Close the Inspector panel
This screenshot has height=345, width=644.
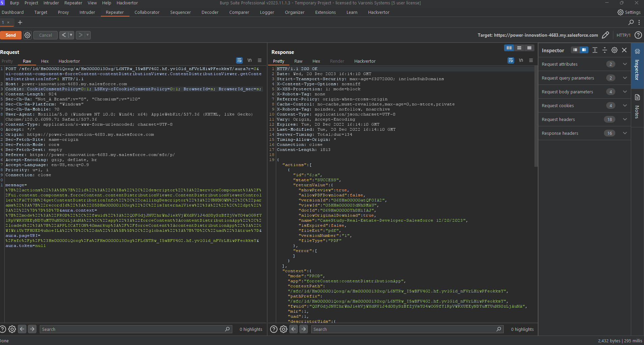[624, 50]
